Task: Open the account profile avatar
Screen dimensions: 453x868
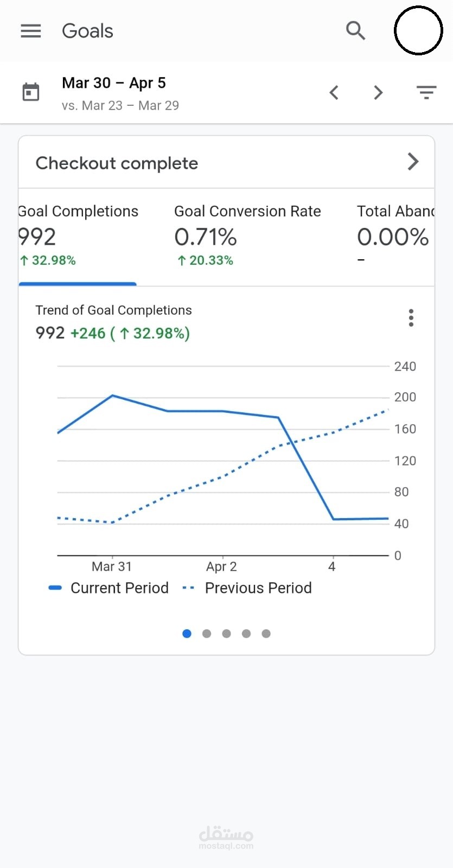Action: tap(418, 31)
